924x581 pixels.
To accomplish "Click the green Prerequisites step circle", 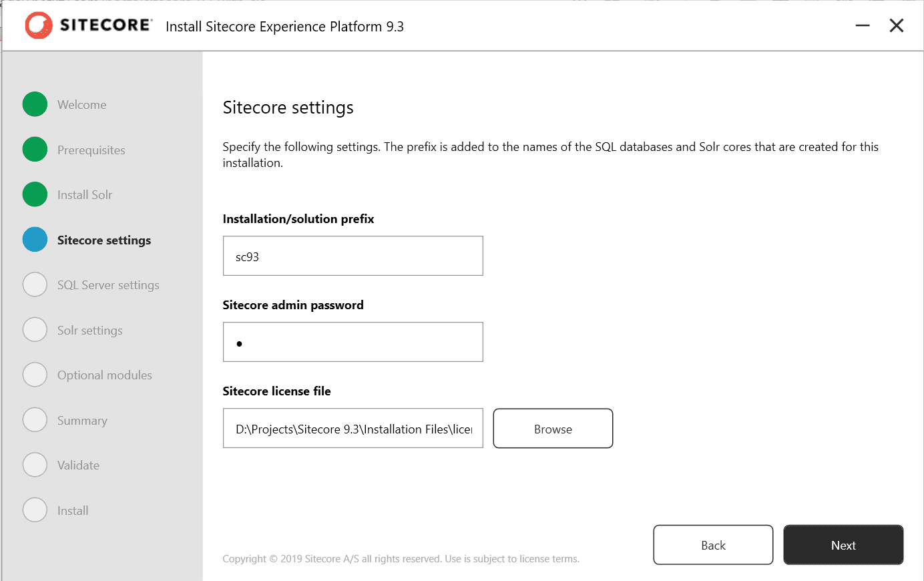I will pos(35,150).
